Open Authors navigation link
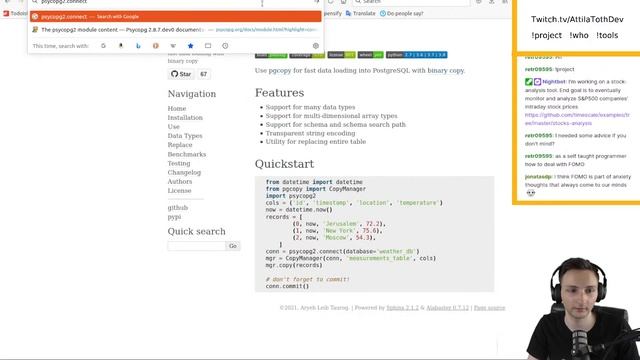This screenshot has width=640, height=360. [x=180, y=182]
